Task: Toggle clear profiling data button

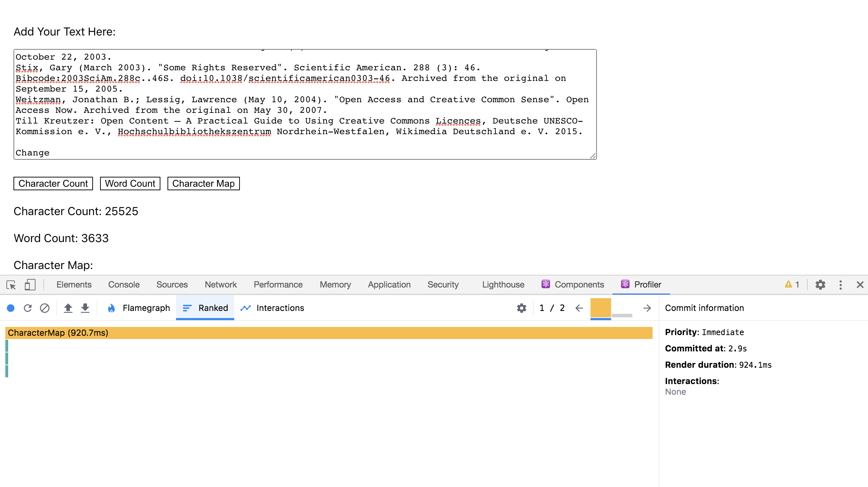Action: 45,308
